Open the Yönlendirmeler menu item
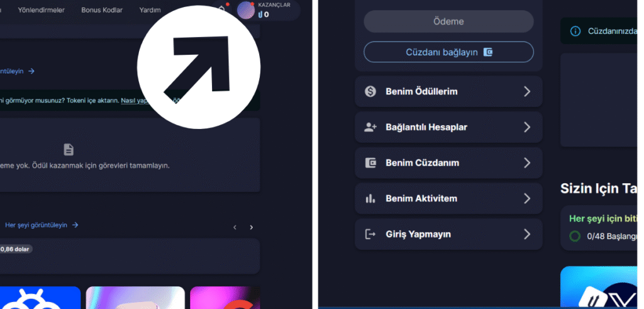 tap(41, 10)
